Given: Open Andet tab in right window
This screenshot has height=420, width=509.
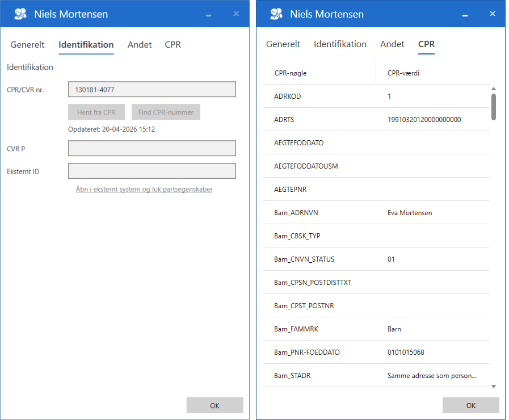Looking at the screenshot, I should [x=392, y=44].
